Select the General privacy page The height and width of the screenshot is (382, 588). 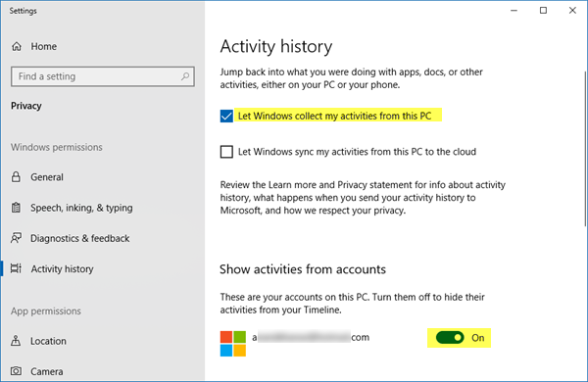[x=47, y=177]
